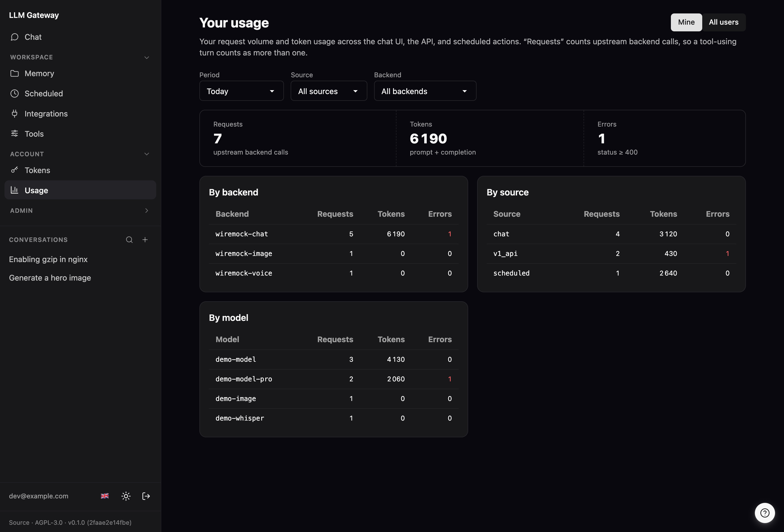The image size is (784, 532).
Task: Click the Usage bar chart icon
Action: coord(15,190)
